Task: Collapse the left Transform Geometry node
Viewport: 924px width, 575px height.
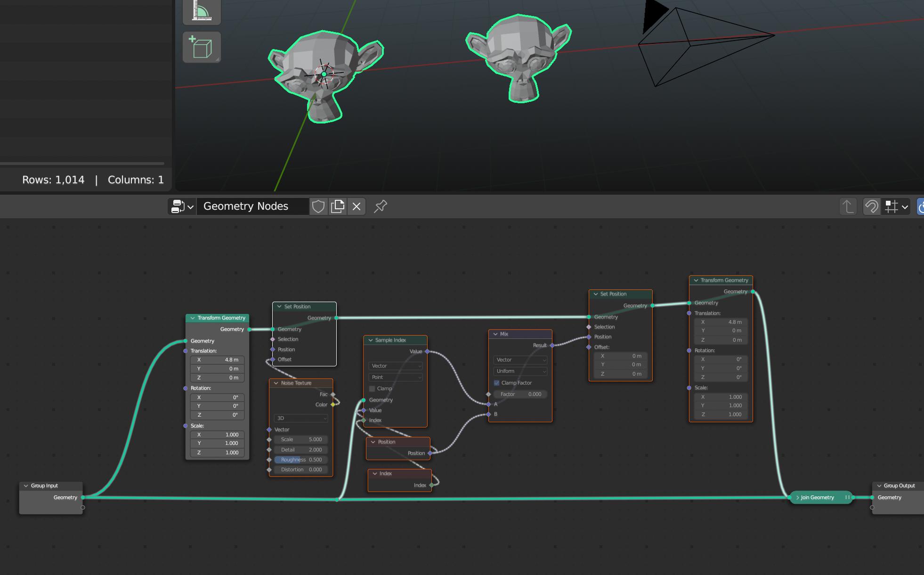Action: pos(193,318)
